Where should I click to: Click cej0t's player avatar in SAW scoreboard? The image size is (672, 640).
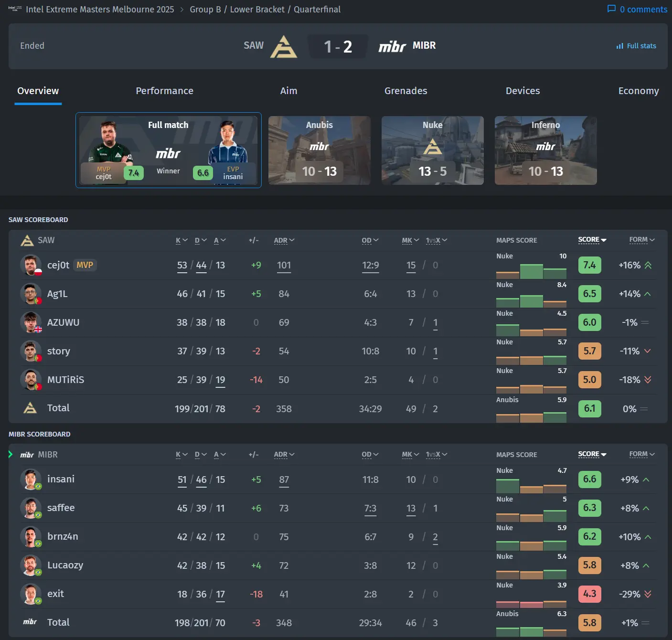pos(31,265)
